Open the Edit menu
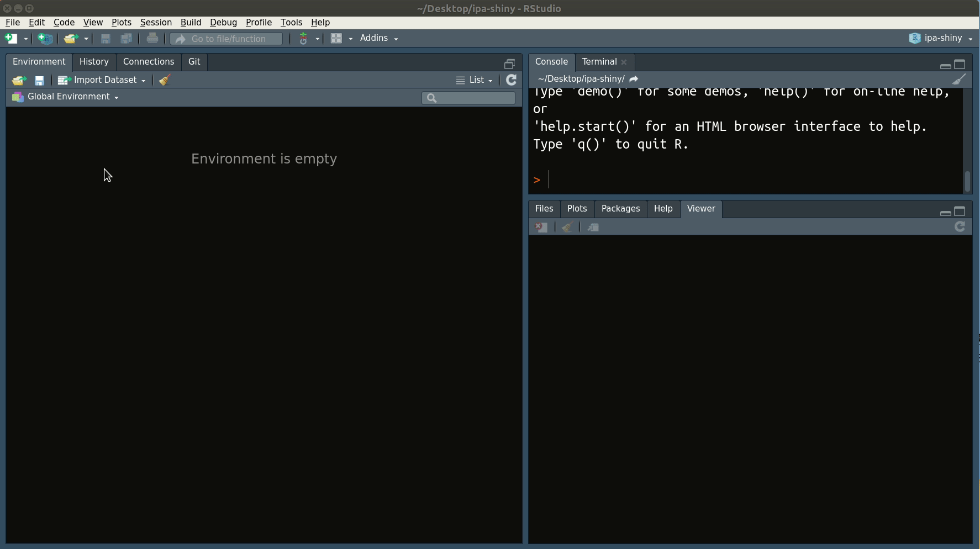 point(36,22)
